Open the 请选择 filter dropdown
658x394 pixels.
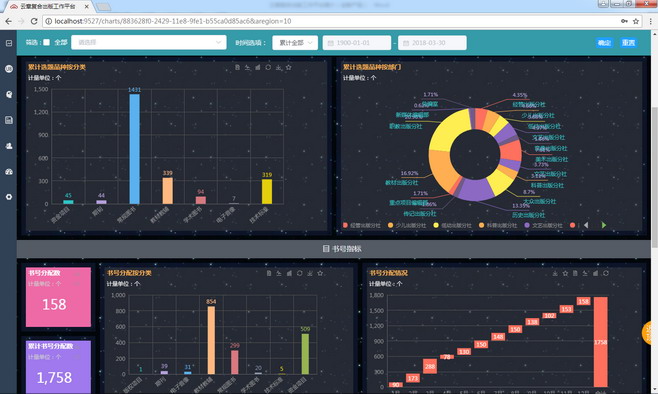149,42
